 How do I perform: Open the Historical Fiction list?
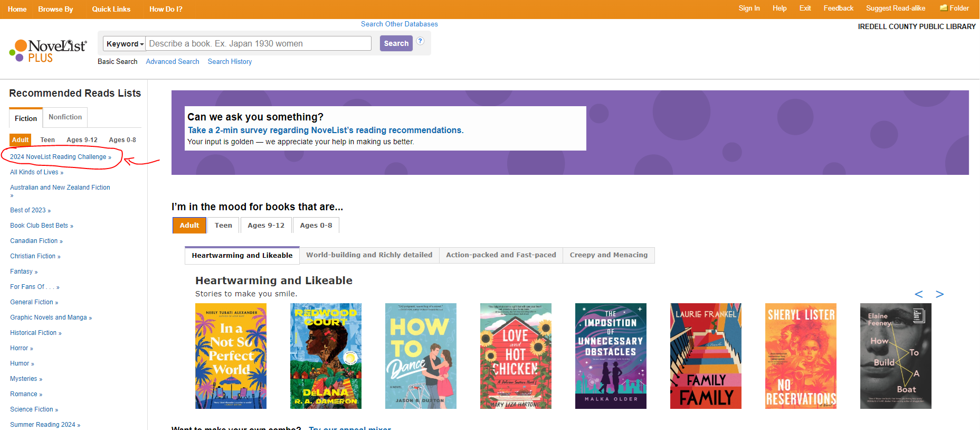tap(36, 333)
